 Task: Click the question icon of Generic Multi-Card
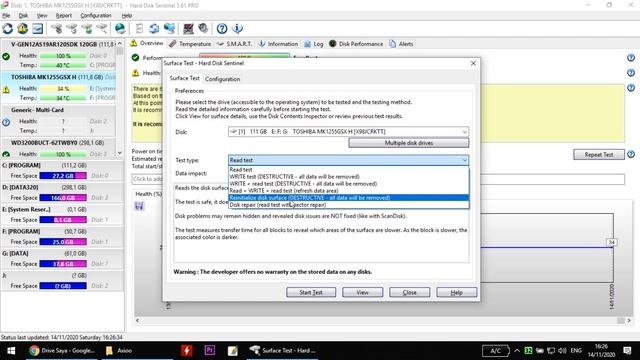click(6, 122)
